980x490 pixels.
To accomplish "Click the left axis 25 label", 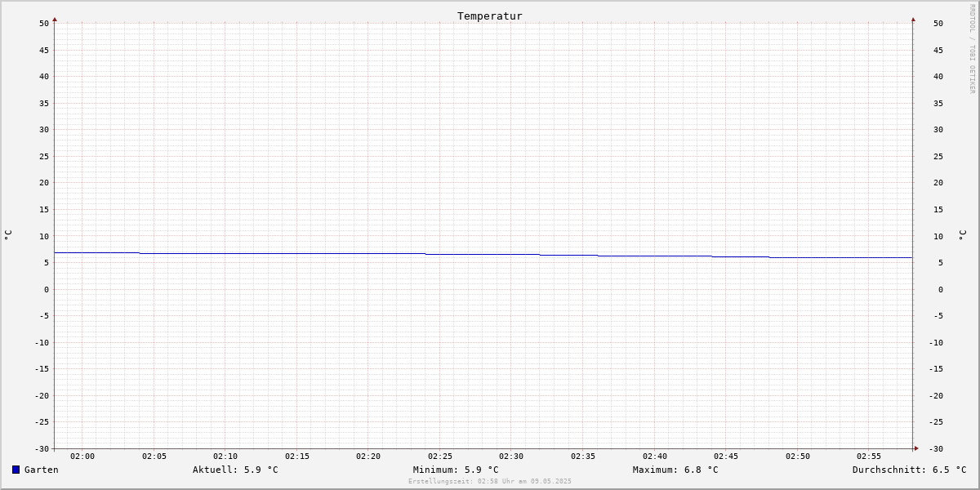I will pos(44,156).
